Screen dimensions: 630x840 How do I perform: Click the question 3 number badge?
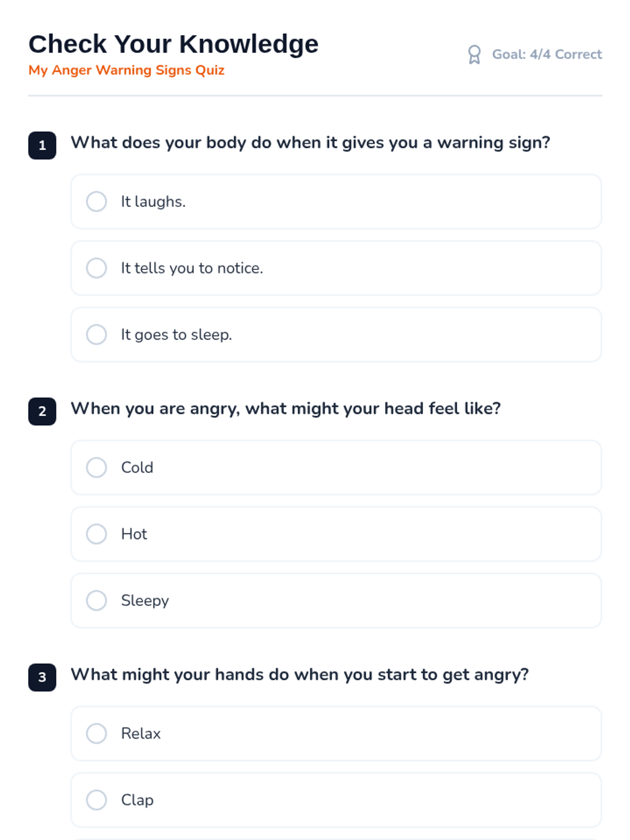point(42,677)
